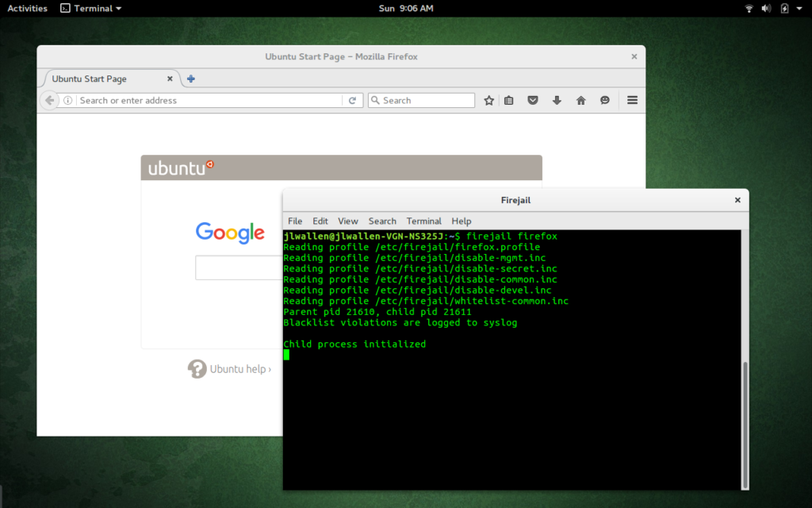
Task: Open the system status menu arrow
Action: tap(799, 8)
